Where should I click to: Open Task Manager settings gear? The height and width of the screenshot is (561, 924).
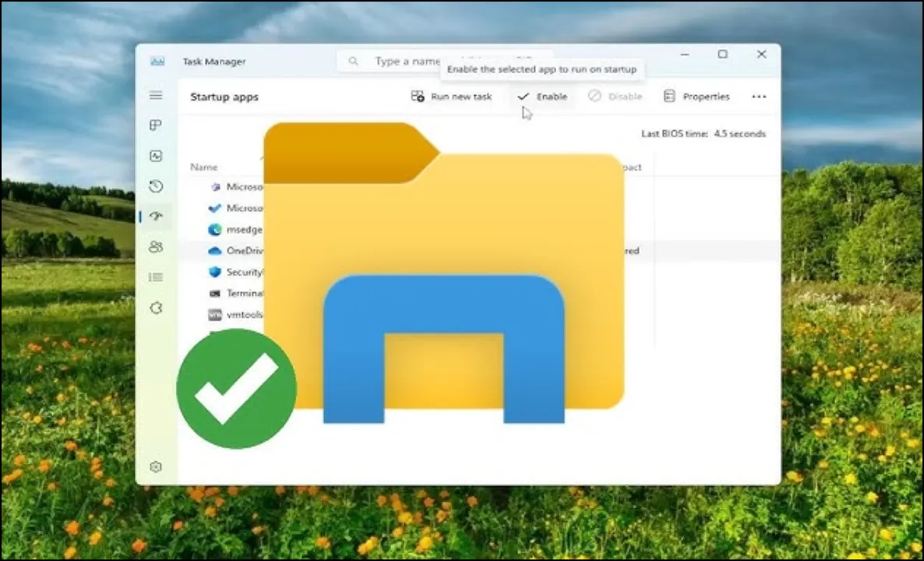coord(156,466)
